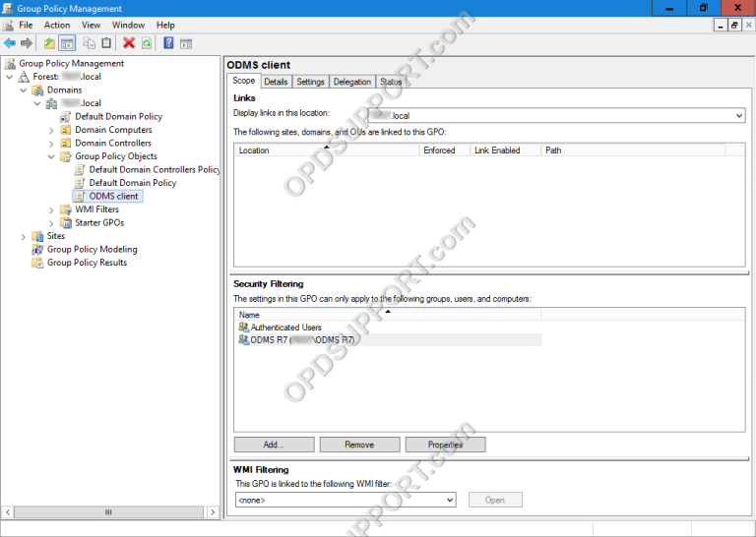
Task: Click the Path column header
Action: coord(633,150)
